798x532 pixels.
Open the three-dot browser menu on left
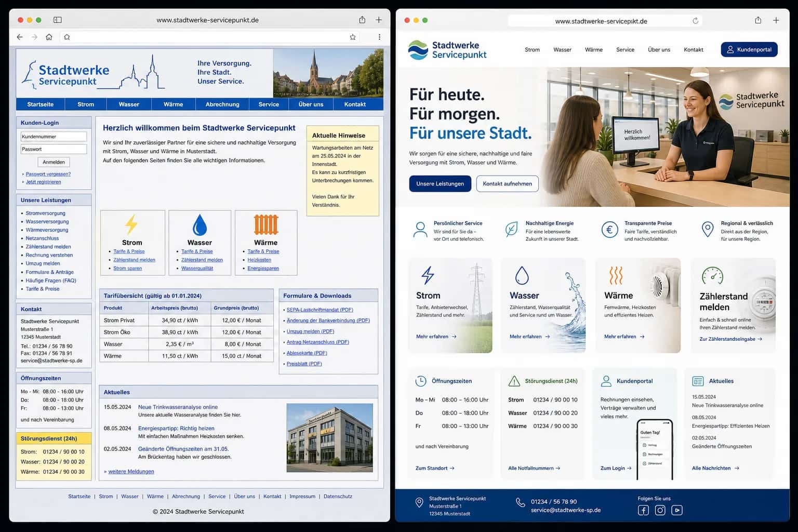379,37
